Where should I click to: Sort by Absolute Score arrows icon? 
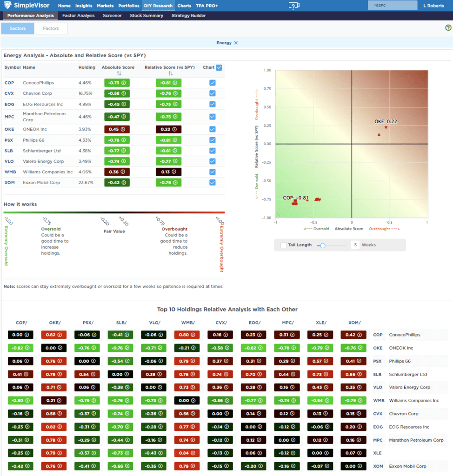(119, 73)
